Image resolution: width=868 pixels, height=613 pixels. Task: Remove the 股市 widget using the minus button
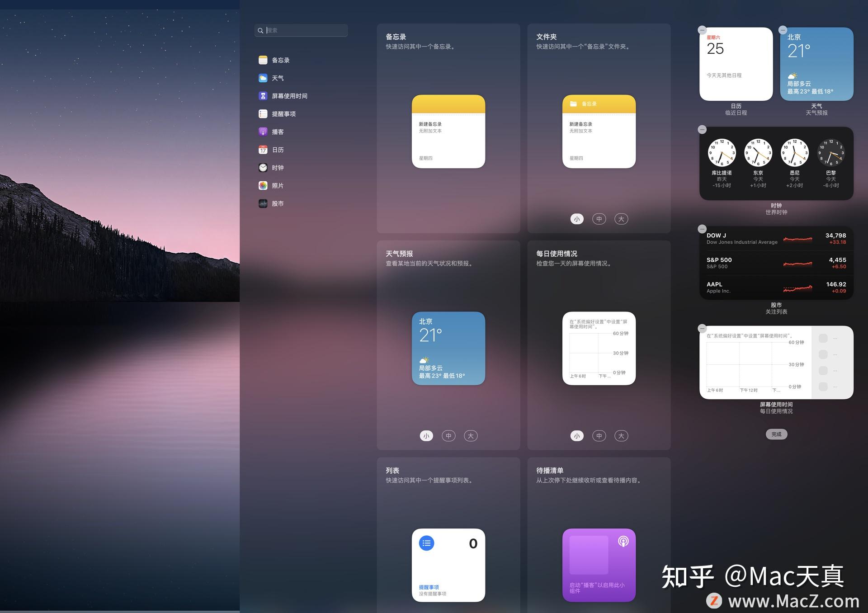coord(703,229)
